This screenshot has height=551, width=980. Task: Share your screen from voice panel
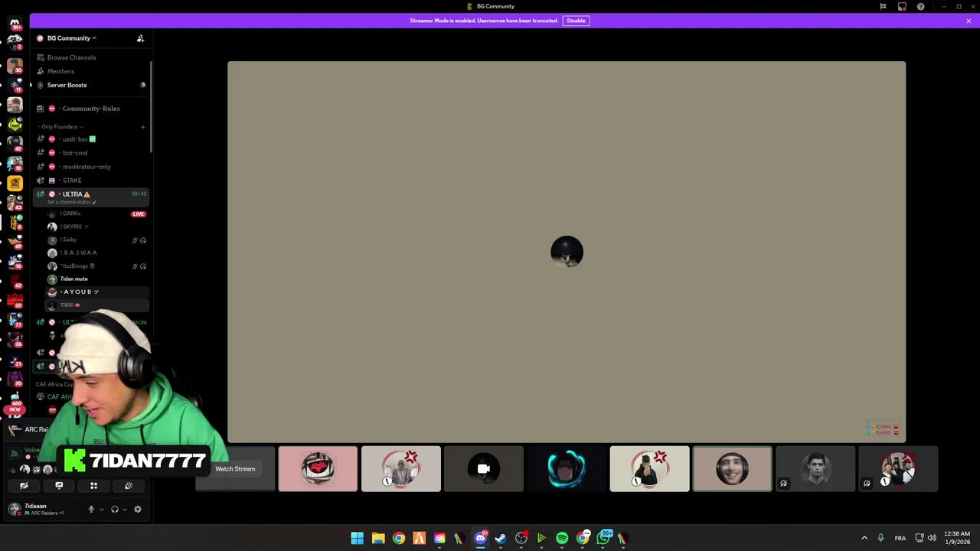[59, 485]
